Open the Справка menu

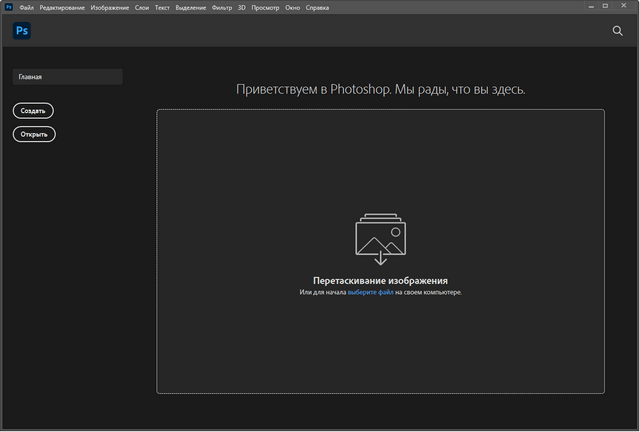pos(317,8)
